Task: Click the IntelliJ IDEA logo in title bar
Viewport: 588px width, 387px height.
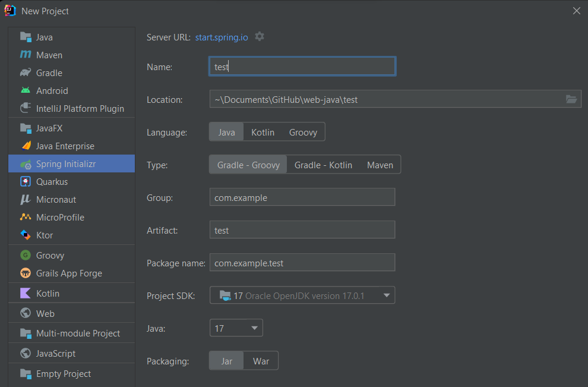Action: 10,11
